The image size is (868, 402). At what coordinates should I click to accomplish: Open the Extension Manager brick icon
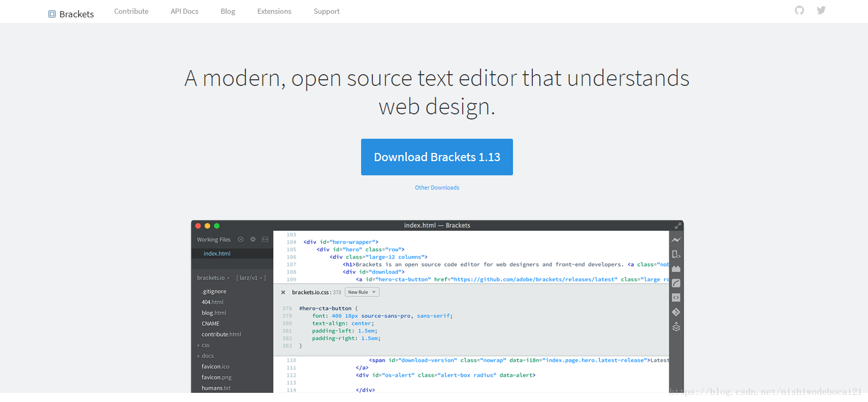tap(676, 268)
